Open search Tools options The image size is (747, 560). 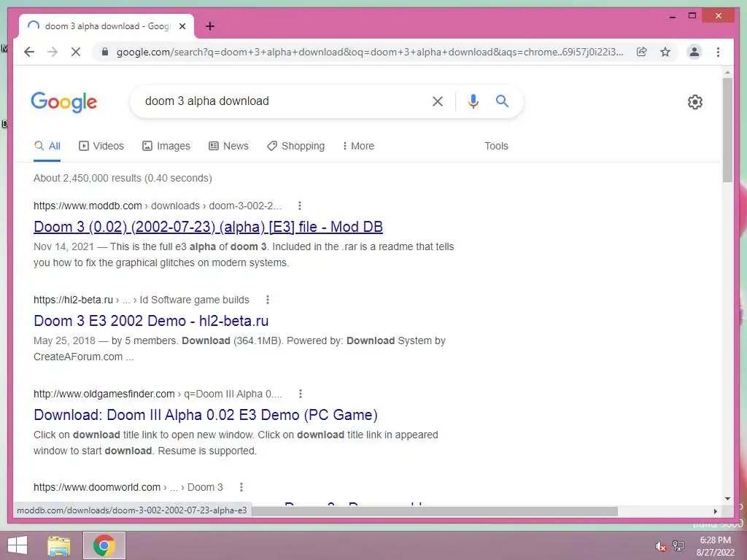[496, 146]
